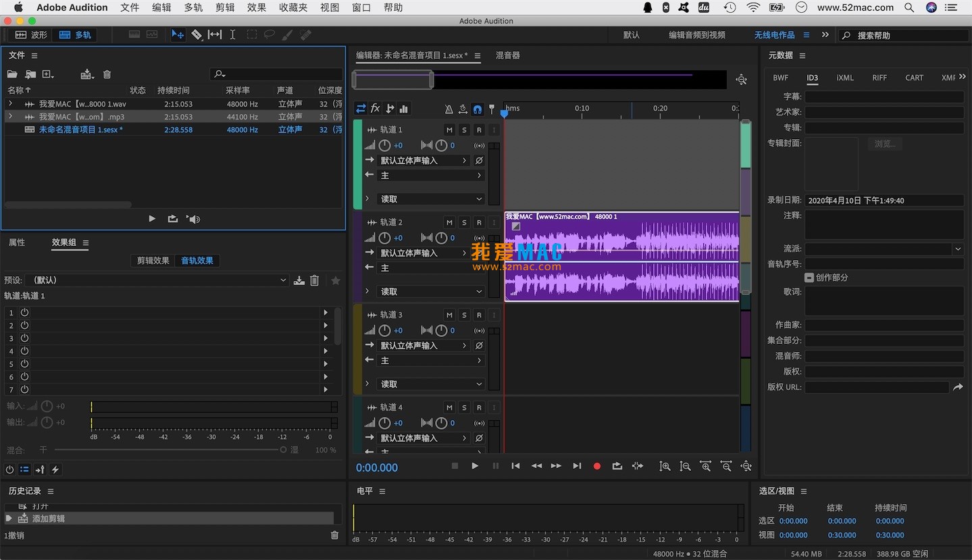Click the zoom to fit icon beside overview
972x560 pixels.
coord(742,80)
